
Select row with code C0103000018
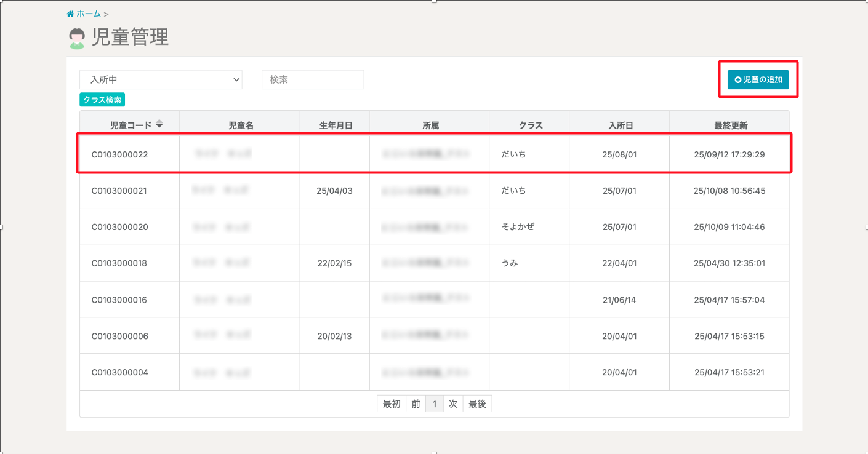coord(120,263)
